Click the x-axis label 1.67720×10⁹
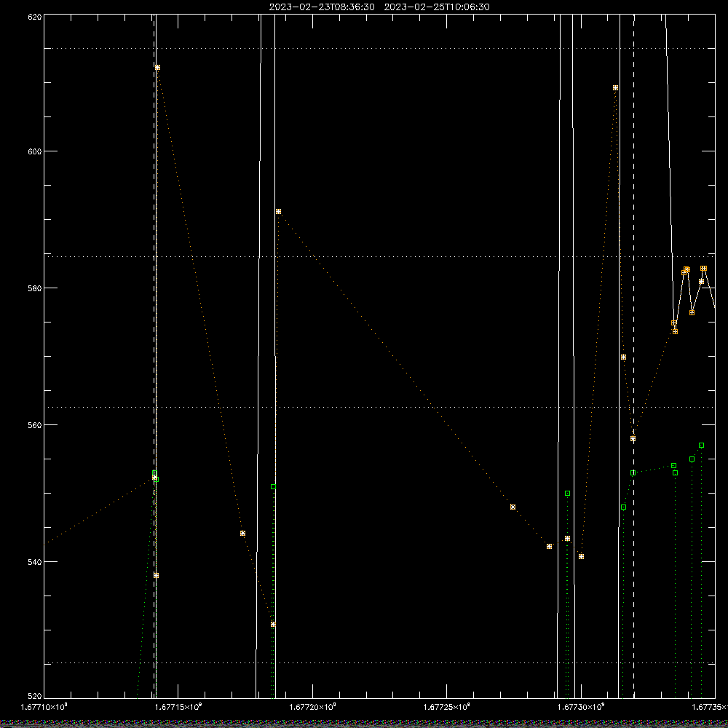 tap(312, 707)
